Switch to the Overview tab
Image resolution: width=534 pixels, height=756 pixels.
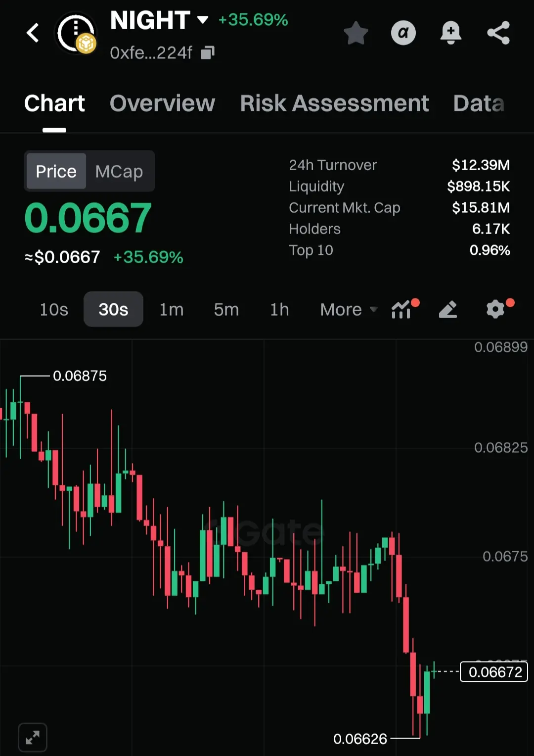pyautogui.click(x=162, y=103)
